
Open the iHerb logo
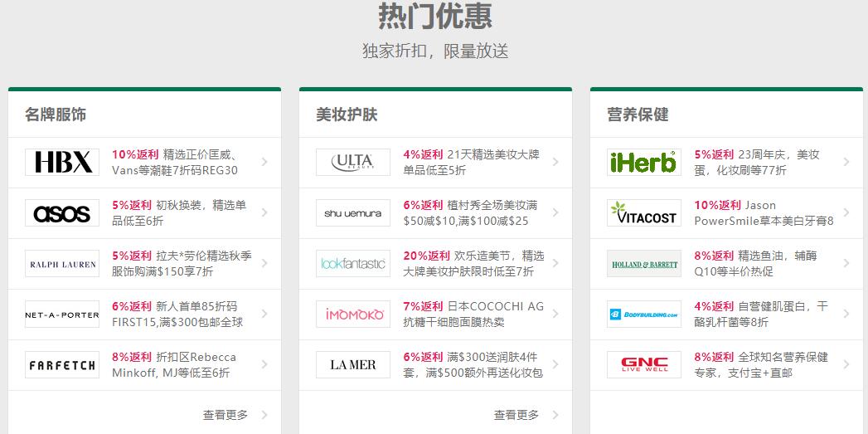[x=644, y=163]
